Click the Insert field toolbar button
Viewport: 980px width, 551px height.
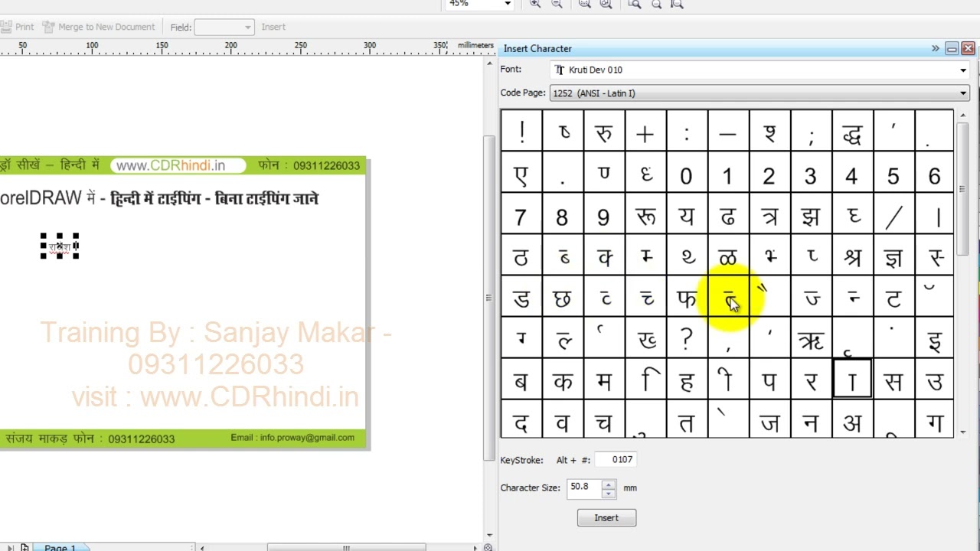pos(273,27)
